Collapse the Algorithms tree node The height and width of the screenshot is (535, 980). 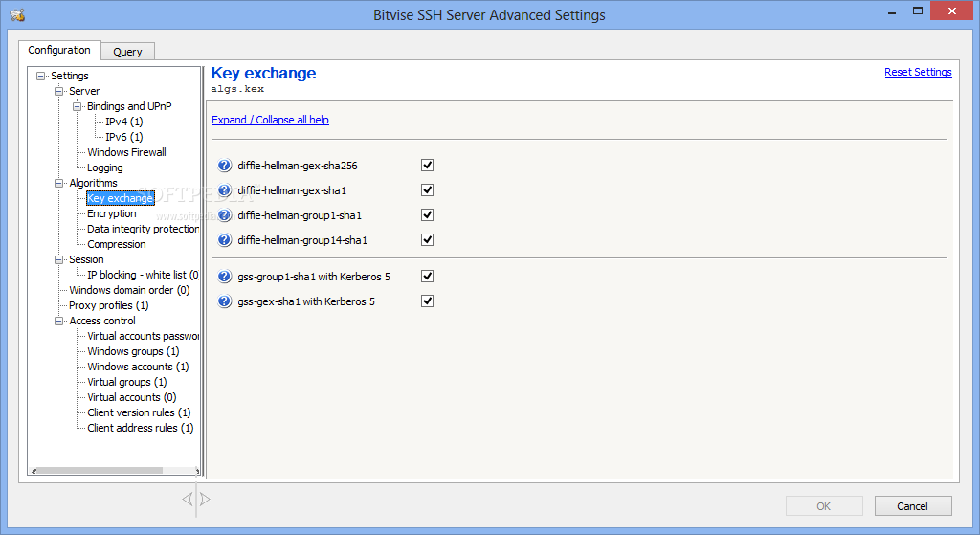[x=58, y=183]
